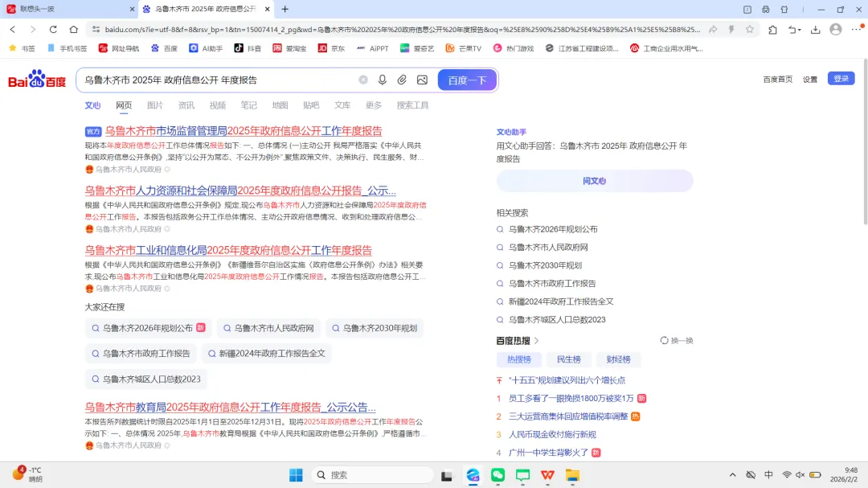Search by image camera icon
Image resolution: width=868 pixels, height=488 pixels.
coord(423,80)
